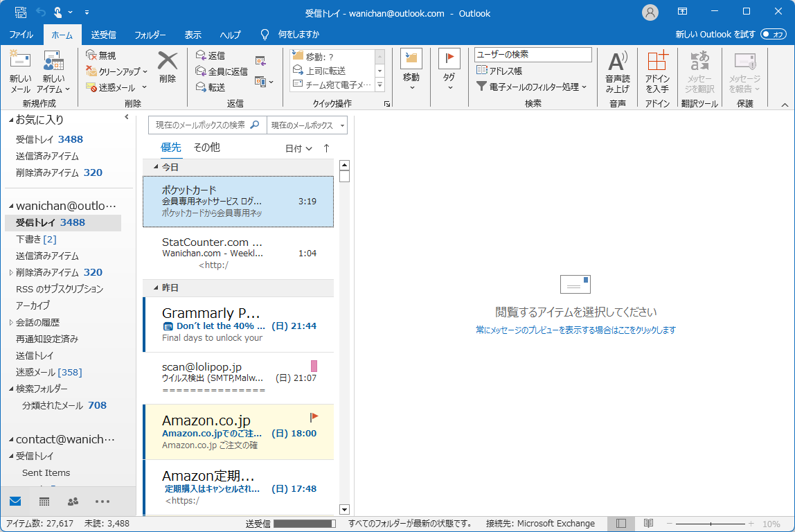Open the account profile icon in the title bar
The image size is (795, 532).
click(650, 12)
